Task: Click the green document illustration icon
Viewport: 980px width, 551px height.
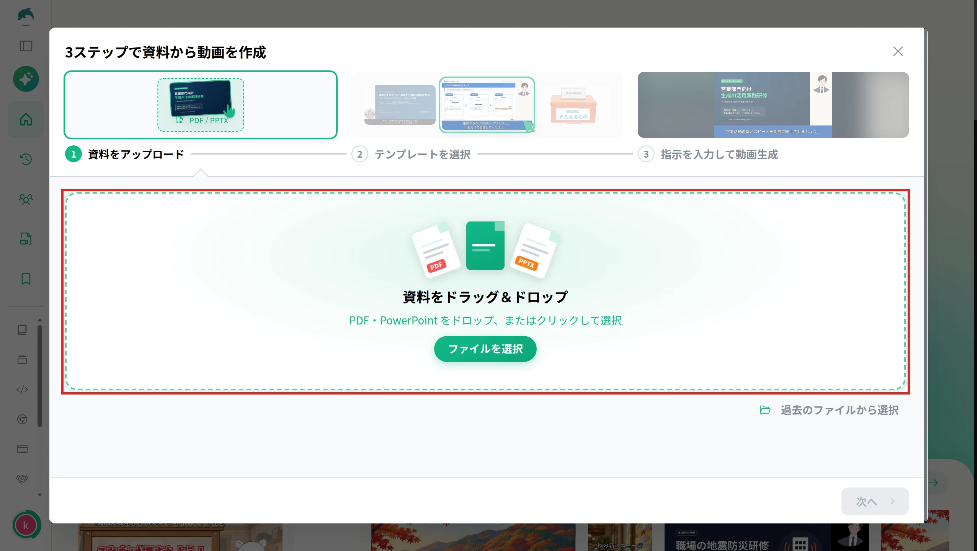Action: point(485,246)
